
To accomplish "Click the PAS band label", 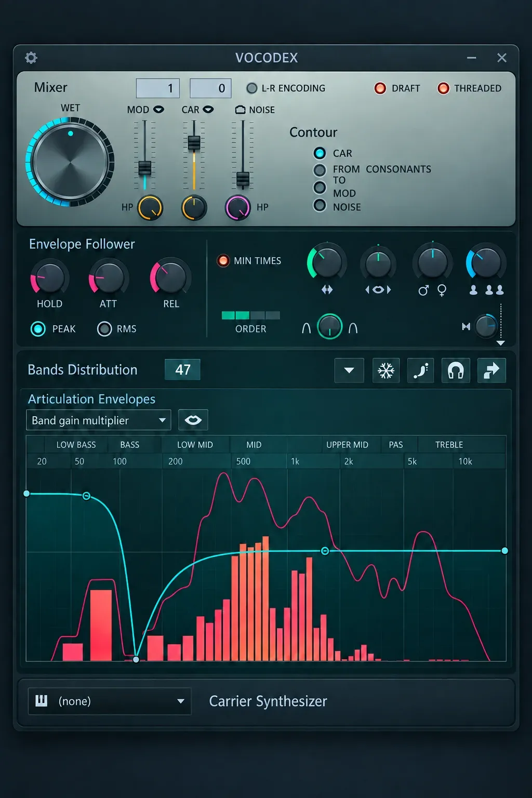I will [x=396, y=445].
